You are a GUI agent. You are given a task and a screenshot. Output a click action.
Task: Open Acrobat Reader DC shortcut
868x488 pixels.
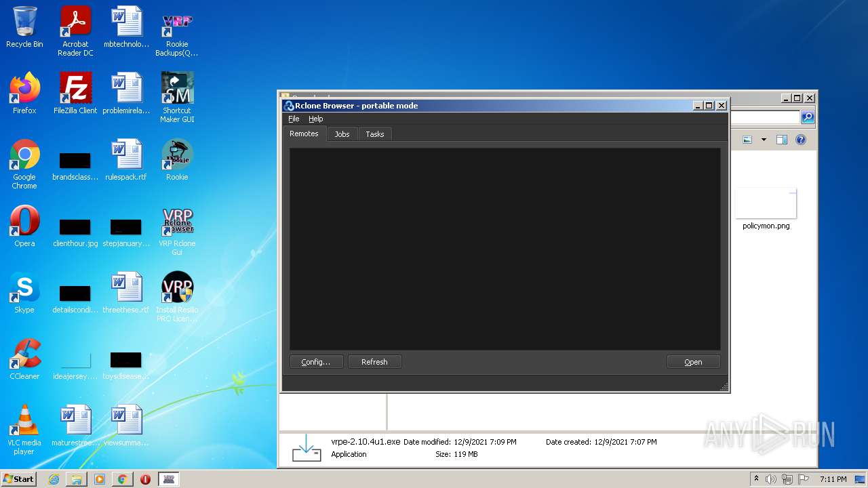(75, 30)
